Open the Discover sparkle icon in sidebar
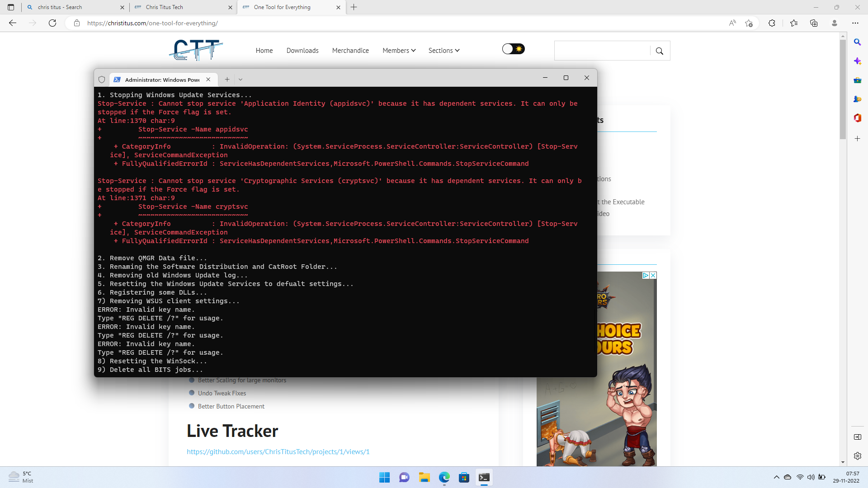 point(858,61)
